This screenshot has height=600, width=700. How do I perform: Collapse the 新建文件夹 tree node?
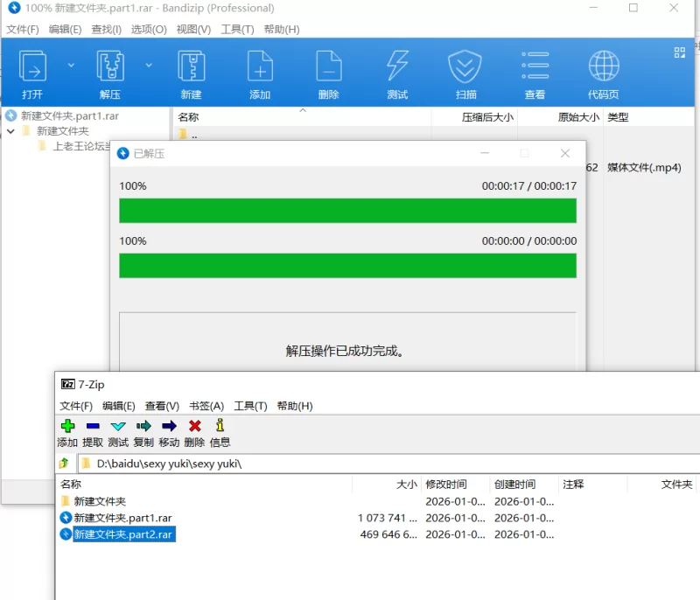tap(11, 131)
